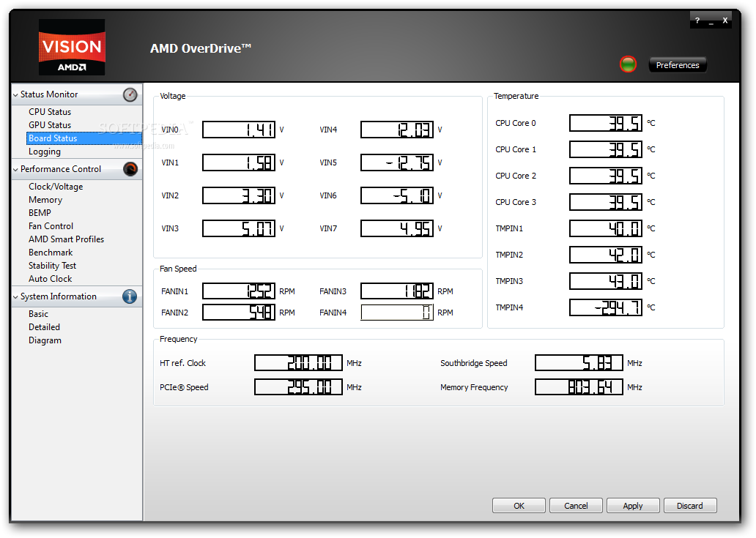This screenshot has height=538, width=756.
Task: Open help with the question mark button
Action: [x=697, y=20]
